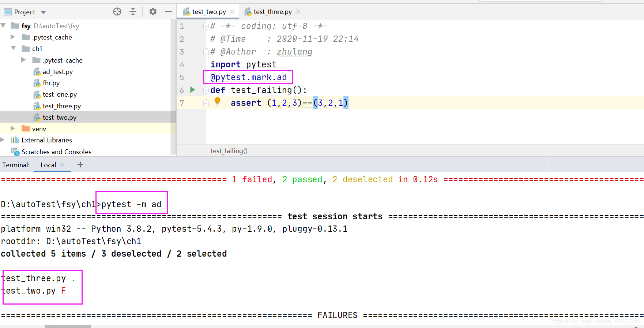Hide the Project tool window
This screenshot has height=328, width=644.
168,12
